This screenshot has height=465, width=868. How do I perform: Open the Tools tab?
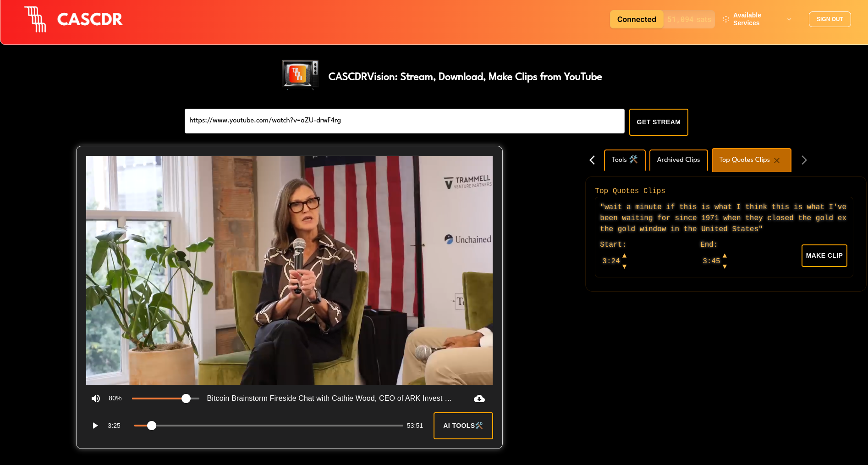[624, 160]
